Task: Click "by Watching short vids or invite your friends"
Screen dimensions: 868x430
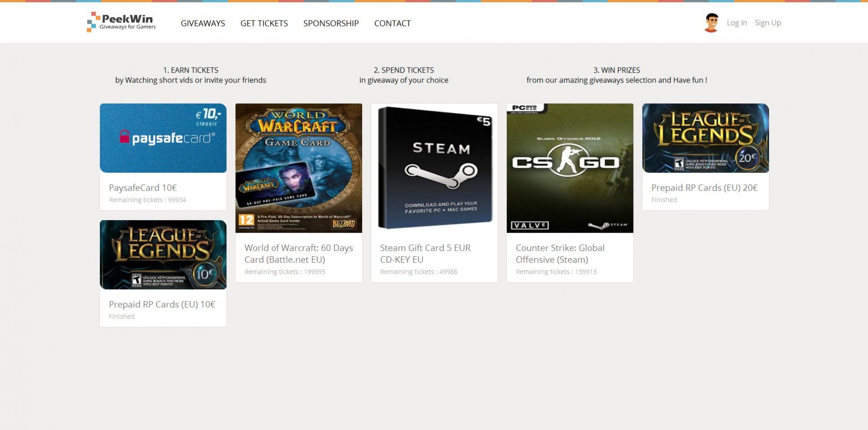Action: coord(191,80)
